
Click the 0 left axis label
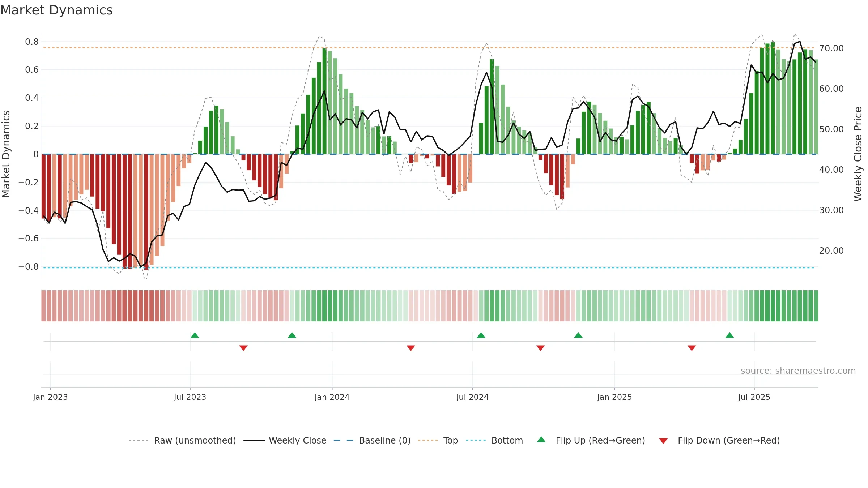tap(36, 154)
